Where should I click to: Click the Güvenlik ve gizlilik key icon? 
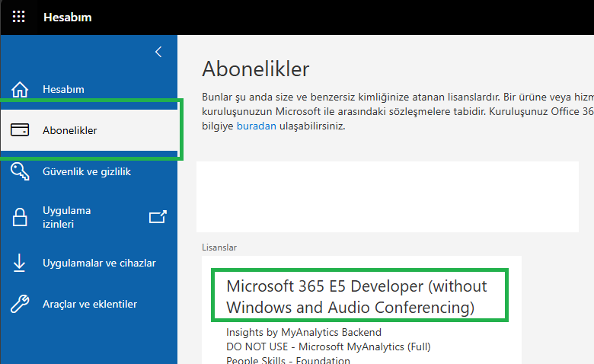(20, 171)
